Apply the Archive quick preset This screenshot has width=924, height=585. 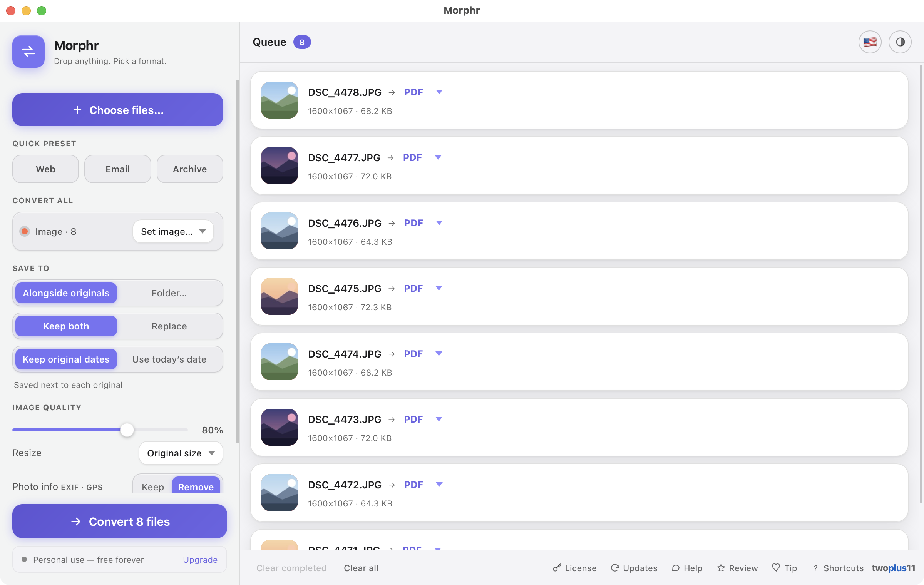[190, 169]
